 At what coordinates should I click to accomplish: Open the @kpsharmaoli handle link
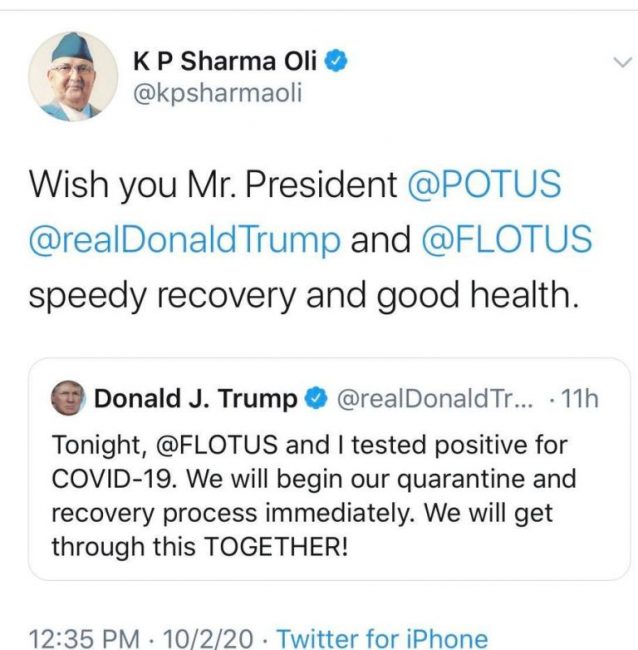(216, 94)
